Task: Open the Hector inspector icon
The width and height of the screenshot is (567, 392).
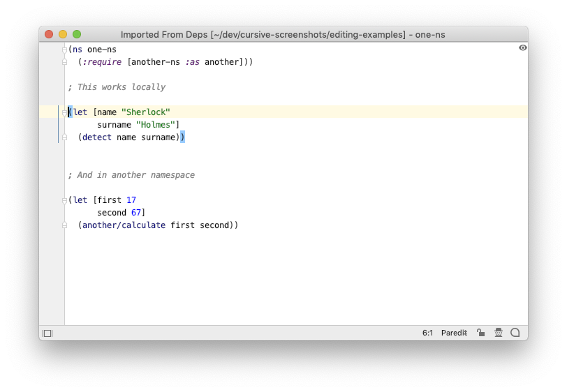Action: [499, 333]
